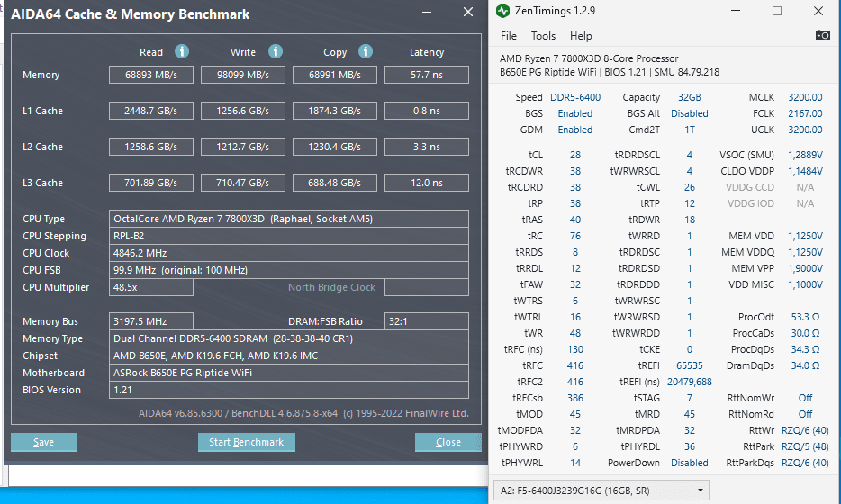The width and height of the screenshot is (841, 504).
Task: Select the Memory Copy value 68991 MB/s
Action: click(335, 75)
